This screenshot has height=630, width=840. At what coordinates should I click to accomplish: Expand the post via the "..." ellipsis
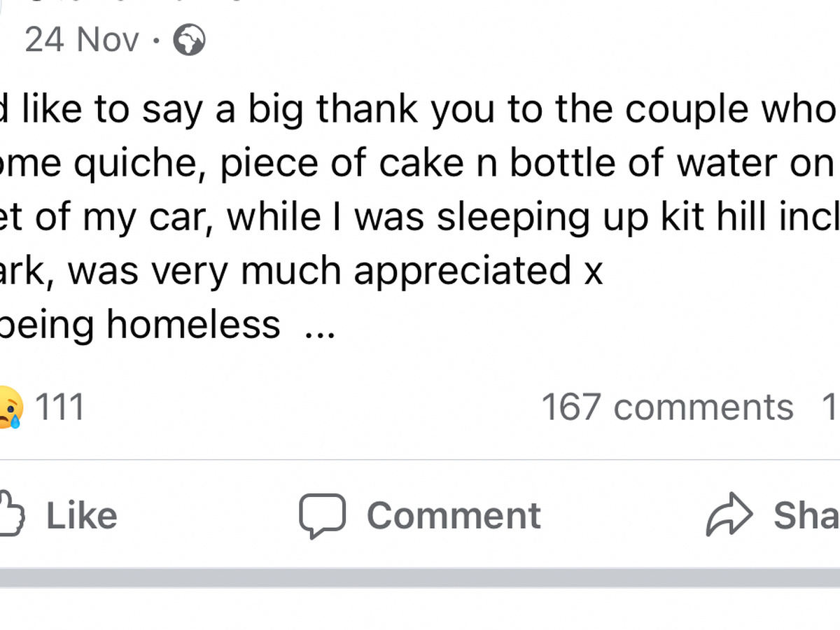[321, 326]
